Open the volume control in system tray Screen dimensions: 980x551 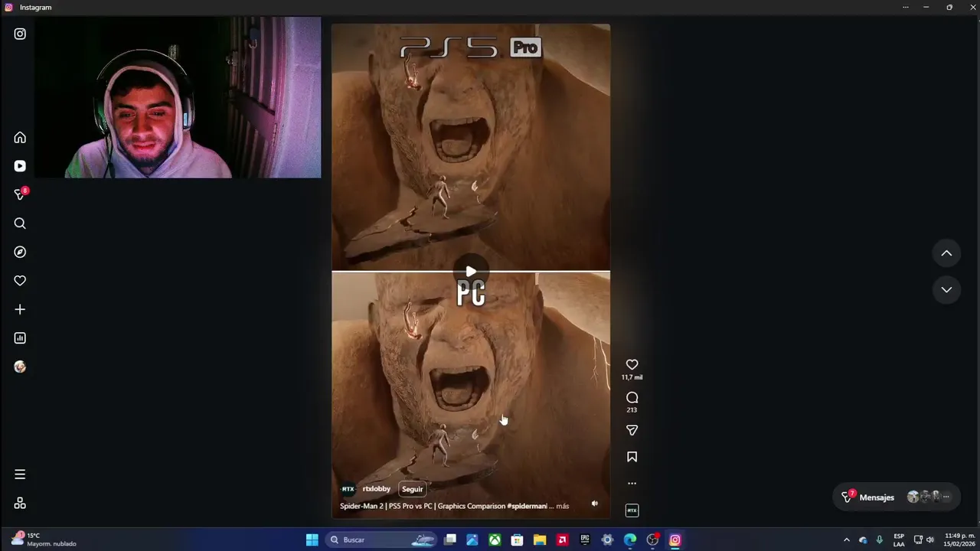point(929,540)
